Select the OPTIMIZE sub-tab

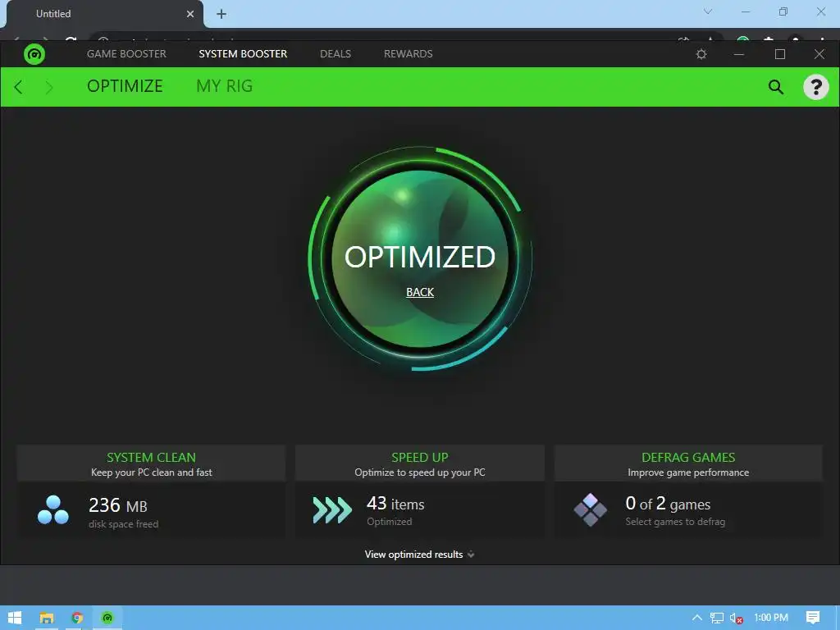pyautogui.click(x=125, y=86)
